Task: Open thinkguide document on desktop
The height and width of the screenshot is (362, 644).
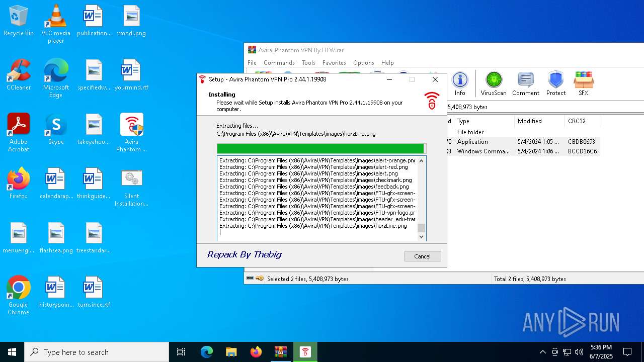Action: [94, 184]
